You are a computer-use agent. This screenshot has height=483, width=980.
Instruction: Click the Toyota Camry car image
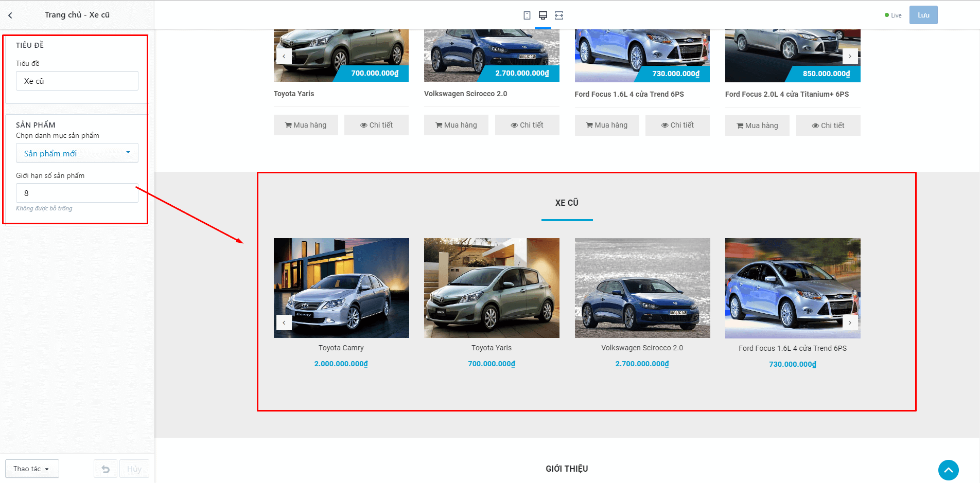click(x=341, y=288)
